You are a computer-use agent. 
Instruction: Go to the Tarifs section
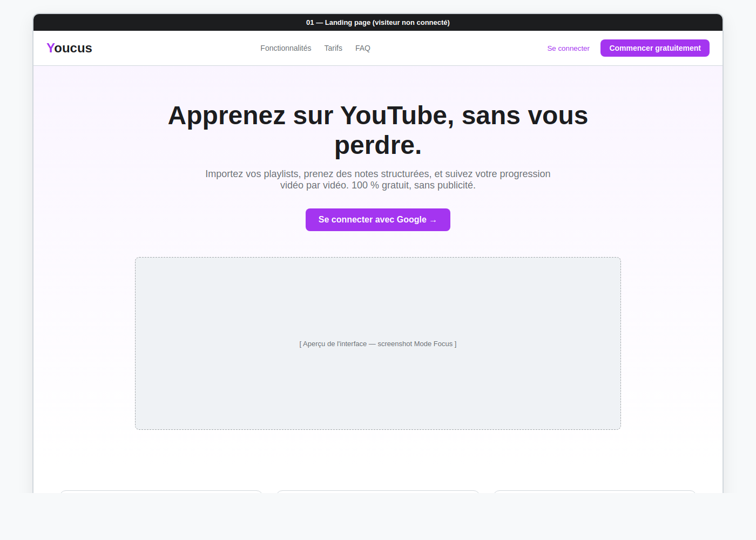tap(333, 48)
